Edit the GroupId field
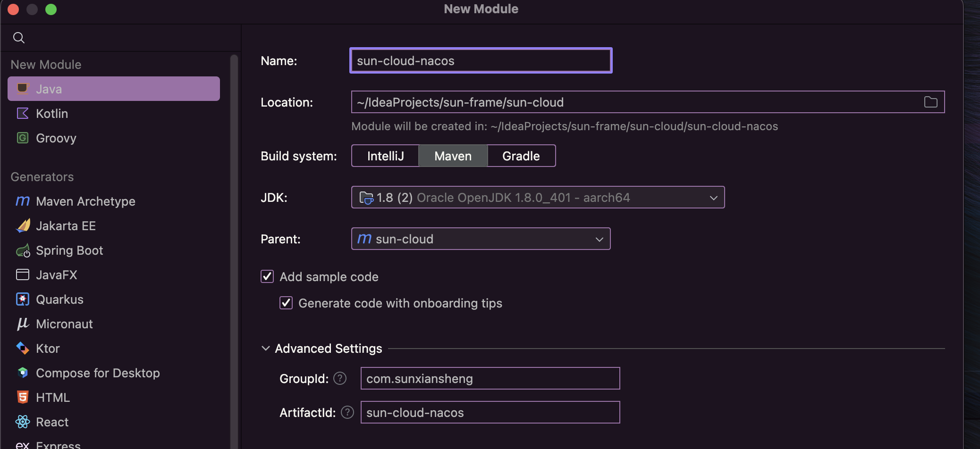 click(490, 378)
